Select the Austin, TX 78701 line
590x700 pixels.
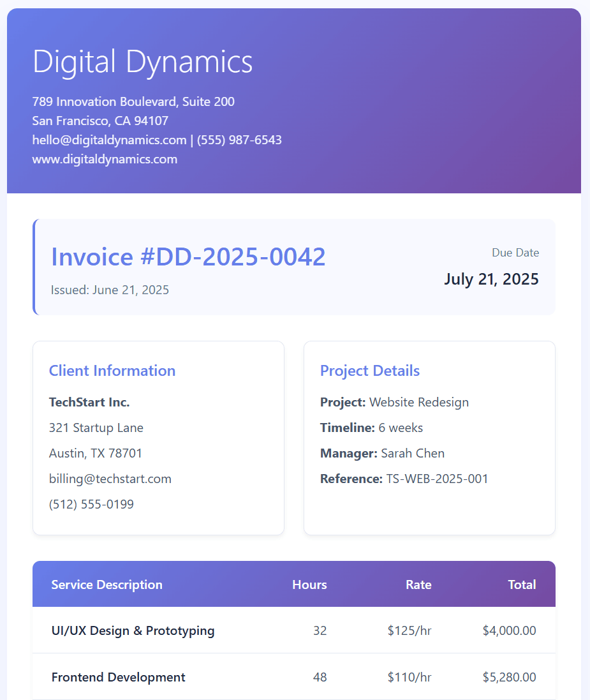(95, 453)
